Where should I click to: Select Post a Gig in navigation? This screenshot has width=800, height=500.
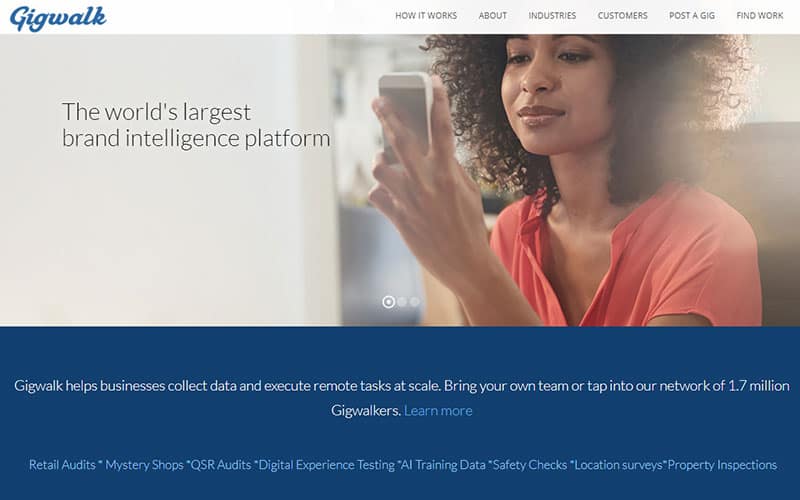[x=692, y=16]
